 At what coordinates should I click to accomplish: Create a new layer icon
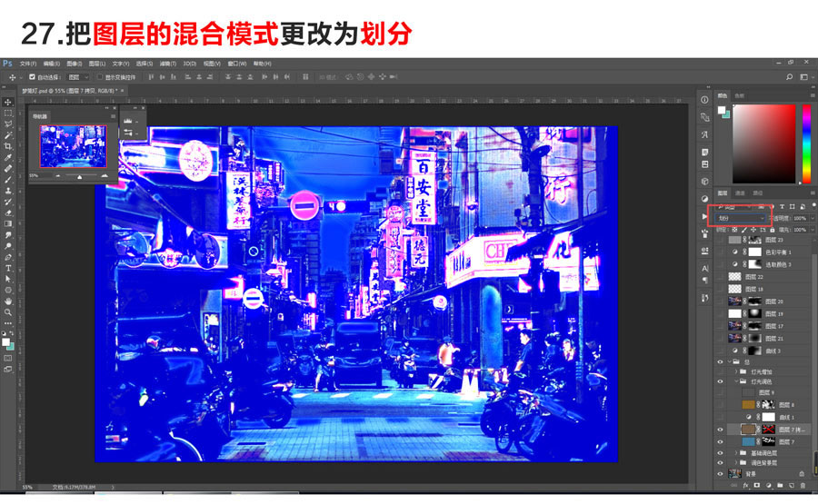pos(792,485)
